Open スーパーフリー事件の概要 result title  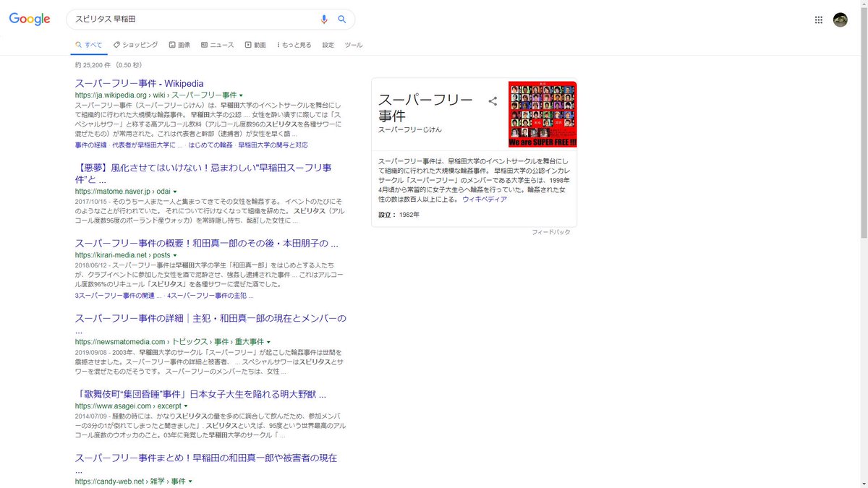pos(206,243)
